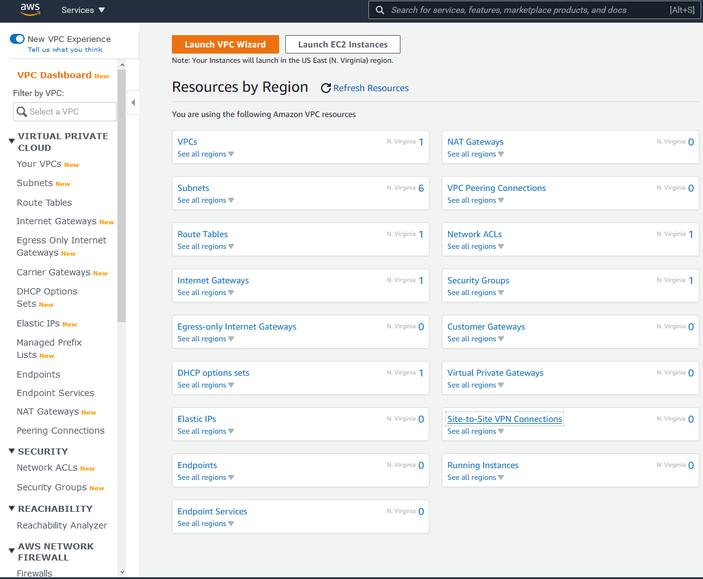Open Egress Only Internet Gateways in sidebar
The width and height of the screenshot is (703, 579).
pos(61,246)
